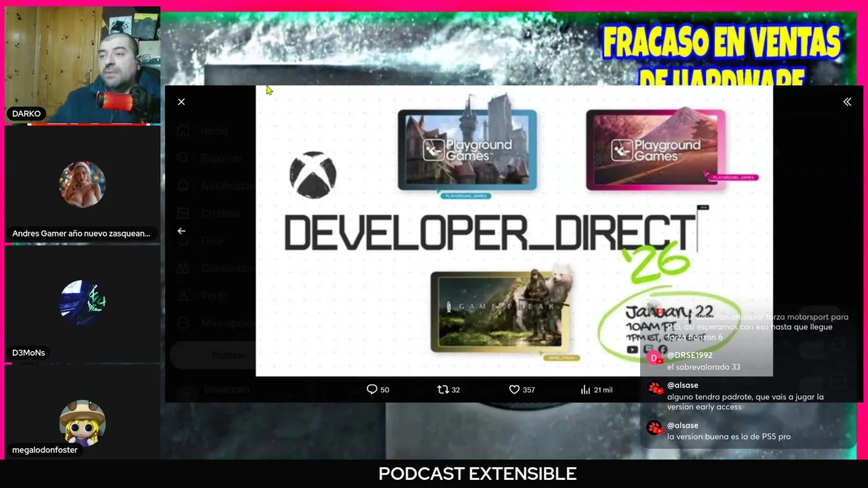Click the 'el sobrevalorado 33' chat message
This screenshot has height=488, width=868.
(704, 367)
